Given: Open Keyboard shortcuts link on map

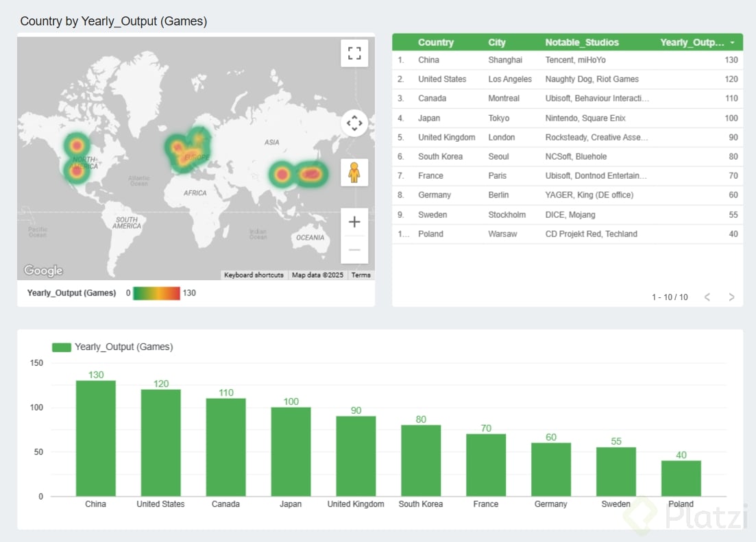Looking at the screenshot, I should tap(254, 275).
